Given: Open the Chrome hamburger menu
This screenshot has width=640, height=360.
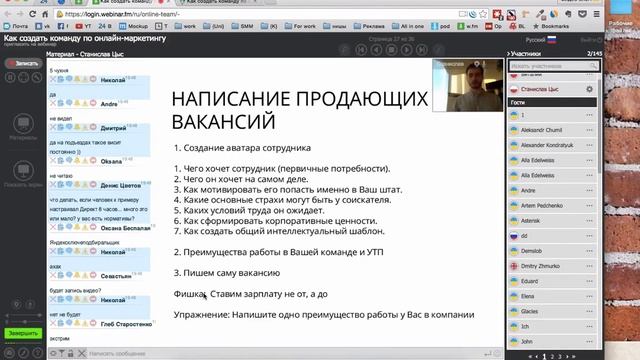Looking at the screenshot, I should pyautogui.click(x=596, y=14).
